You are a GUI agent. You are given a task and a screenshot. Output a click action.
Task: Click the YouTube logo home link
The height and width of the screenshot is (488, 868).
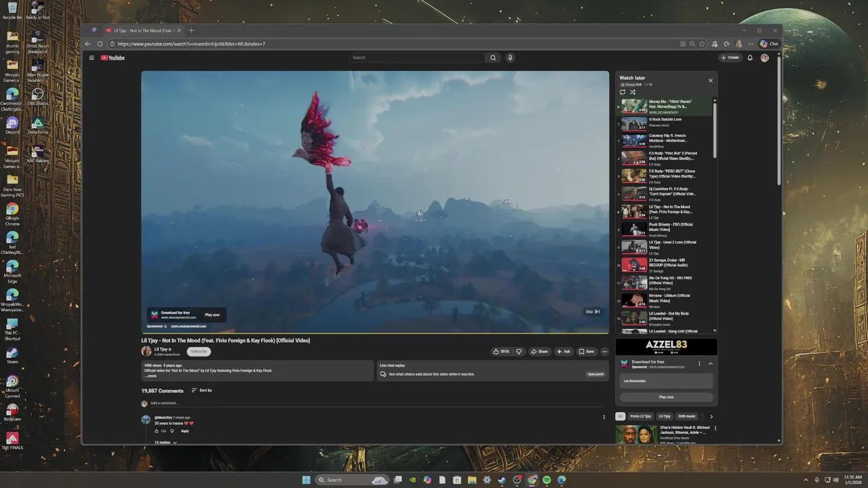(x=113, y=58)
